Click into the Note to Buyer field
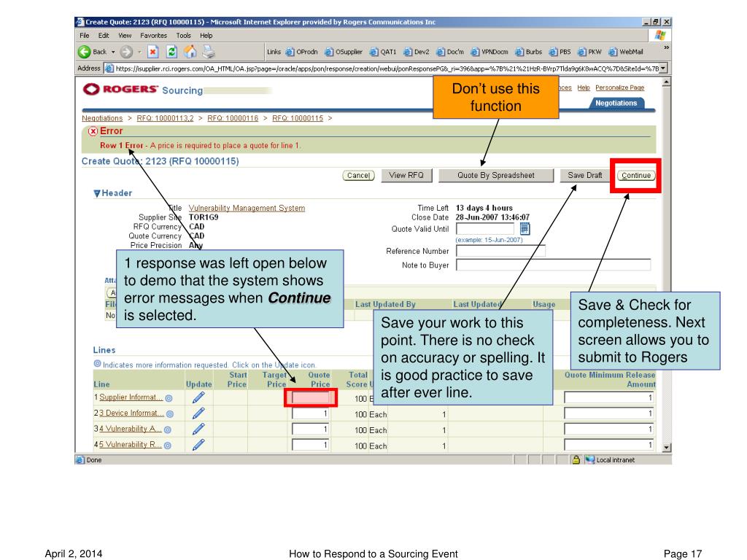The height and width of the screenshot is (560, 747). pyautogui.click(x=553, y=265)
